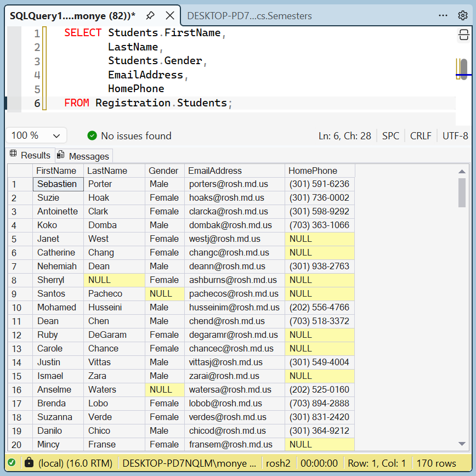The width and height of the screenshot is (476, 476).
Task: Click the LastName column header
Action: 114,171
